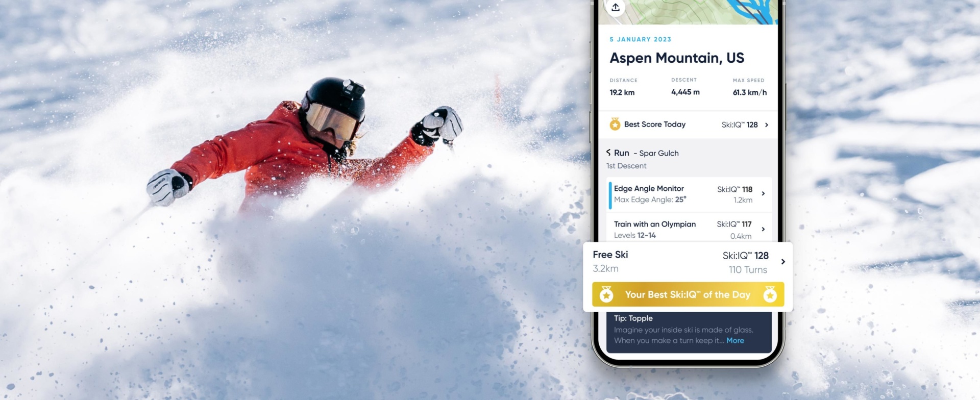The height and width of the screenshot is (400, 980).
Task: Open the Free Ski run entry
Action: click(688, 262)
